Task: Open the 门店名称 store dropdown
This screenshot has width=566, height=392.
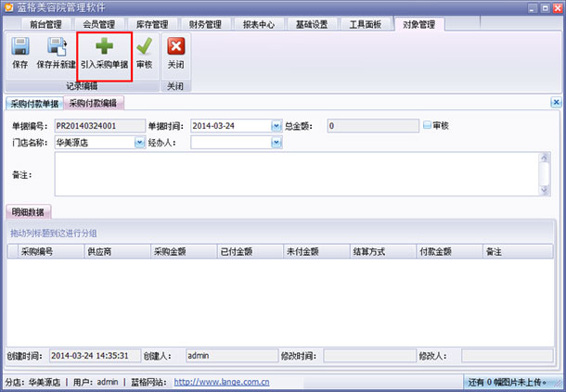Action: 140,143
